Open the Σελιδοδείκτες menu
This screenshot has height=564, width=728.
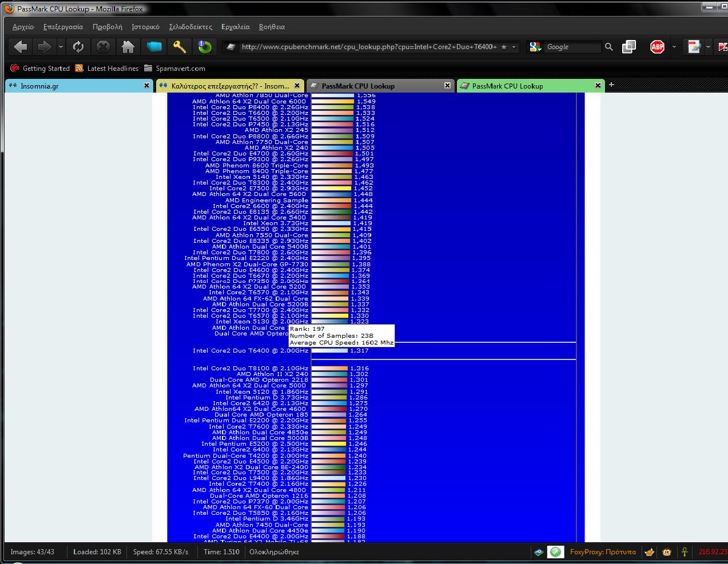pyautogui.click(x=190, y=27)
